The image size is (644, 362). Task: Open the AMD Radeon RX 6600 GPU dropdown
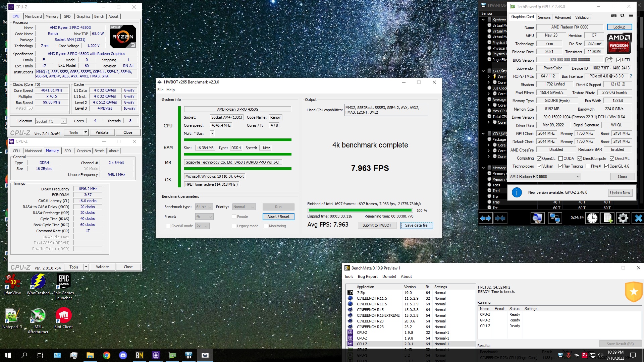545,177
